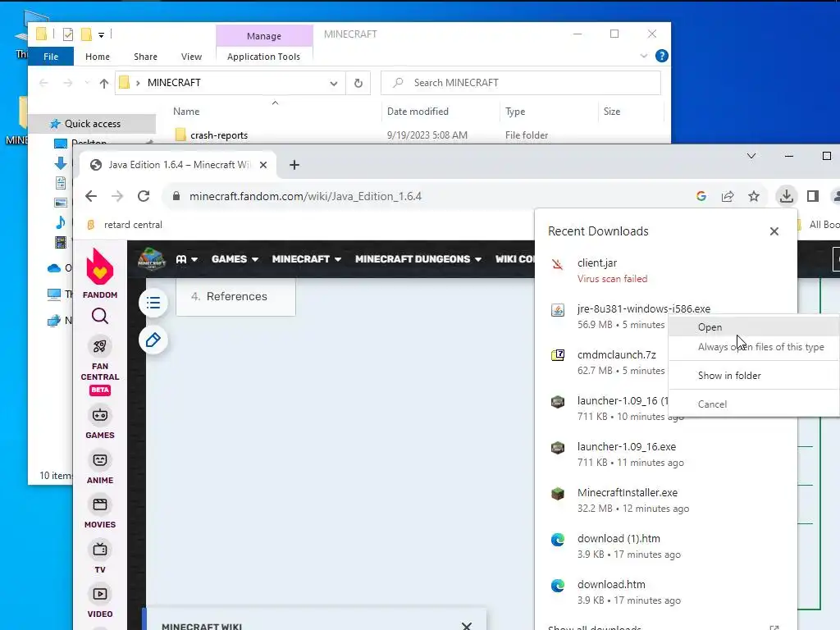The width and height of the screenshot is (840, 630).
Task: Open TV in Fandom sidebar
Action: [x=99, y=558]
